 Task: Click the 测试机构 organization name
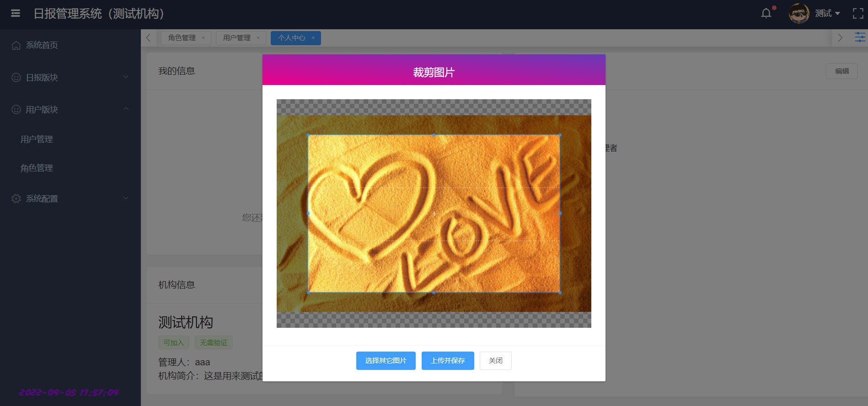pyautogui.click(x=186, y=322)
